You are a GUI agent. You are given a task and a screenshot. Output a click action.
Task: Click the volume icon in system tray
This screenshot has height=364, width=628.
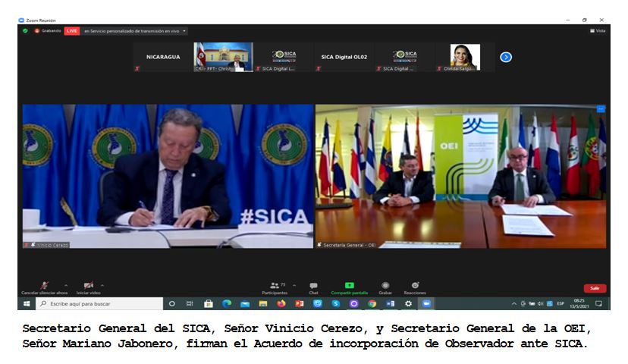541,303
